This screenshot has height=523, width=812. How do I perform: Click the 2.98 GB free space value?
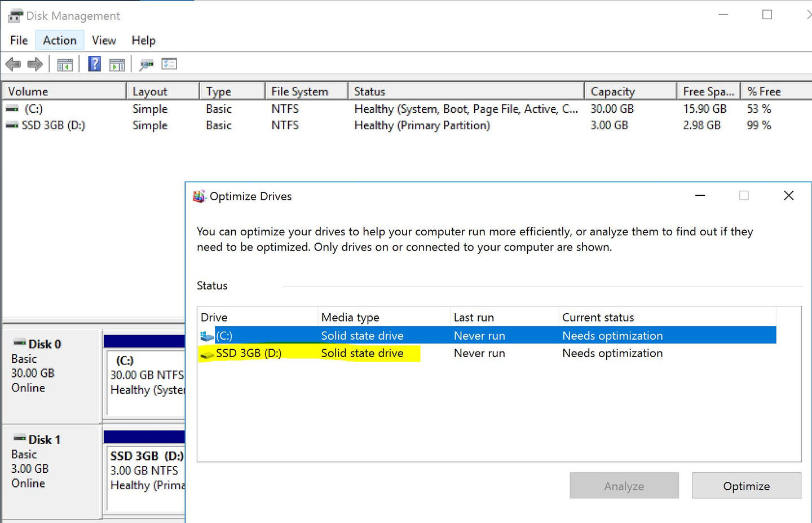click(x=702, y=125)
